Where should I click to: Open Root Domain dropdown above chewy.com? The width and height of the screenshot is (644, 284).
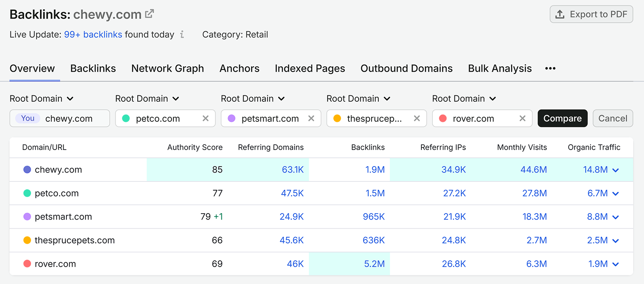42,99
